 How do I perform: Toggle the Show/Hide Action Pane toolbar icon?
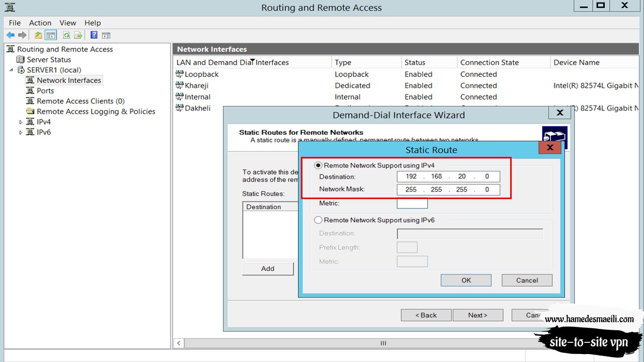[x=106, y=35]
